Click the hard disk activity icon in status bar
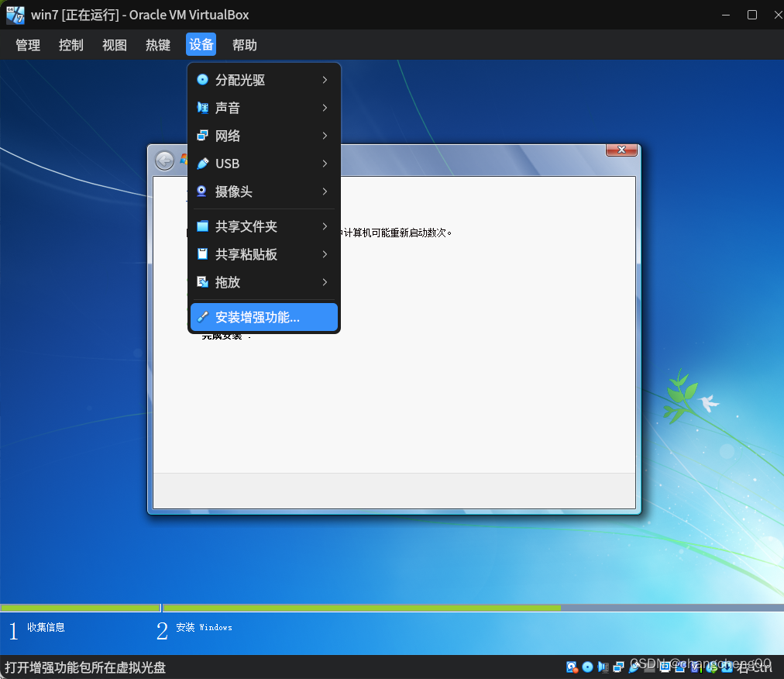 pos(572,667)
